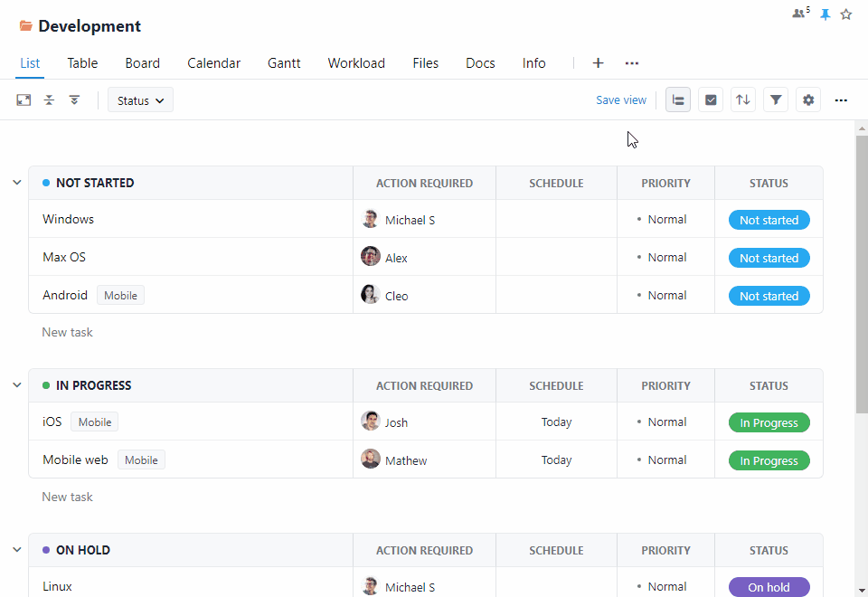
Task: Click Josh avatar in iOS row
Action: click(371, 421)
